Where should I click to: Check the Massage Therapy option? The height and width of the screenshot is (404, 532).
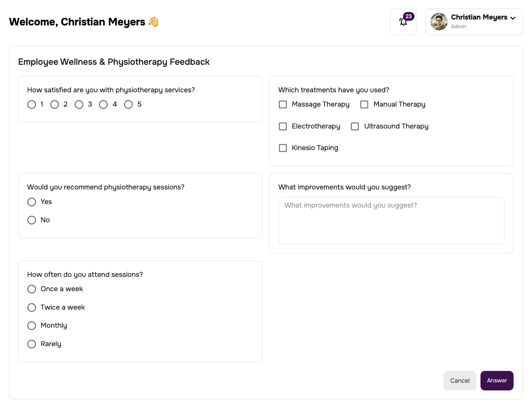coord(283,104)
